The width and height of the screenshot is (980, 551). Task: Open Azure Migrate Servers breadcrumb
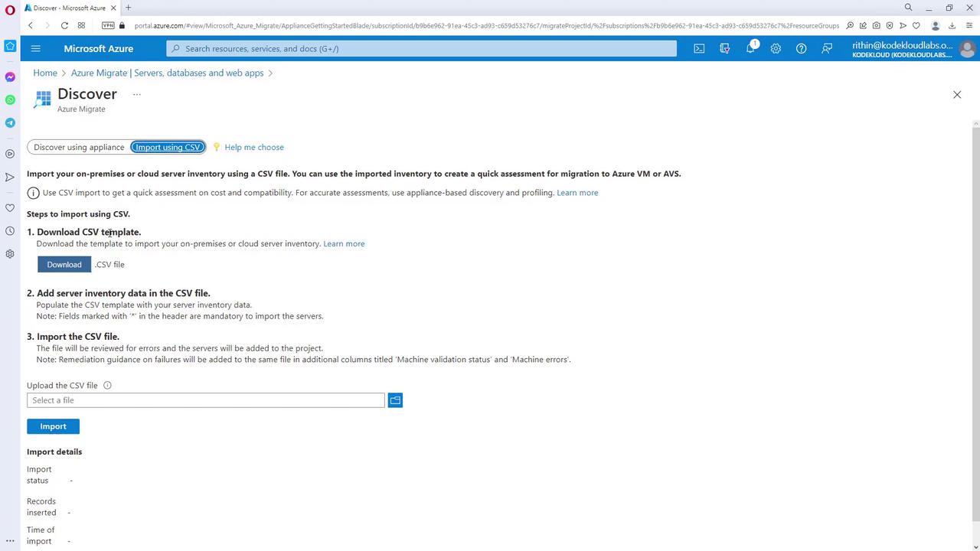pyautogui.click(x=167, y=73)
